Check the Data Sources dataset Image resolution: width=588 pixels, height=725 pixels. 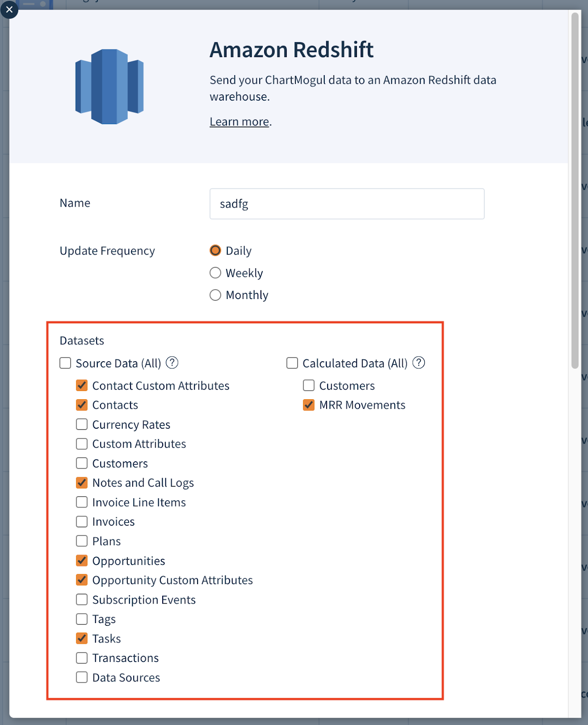82,677
